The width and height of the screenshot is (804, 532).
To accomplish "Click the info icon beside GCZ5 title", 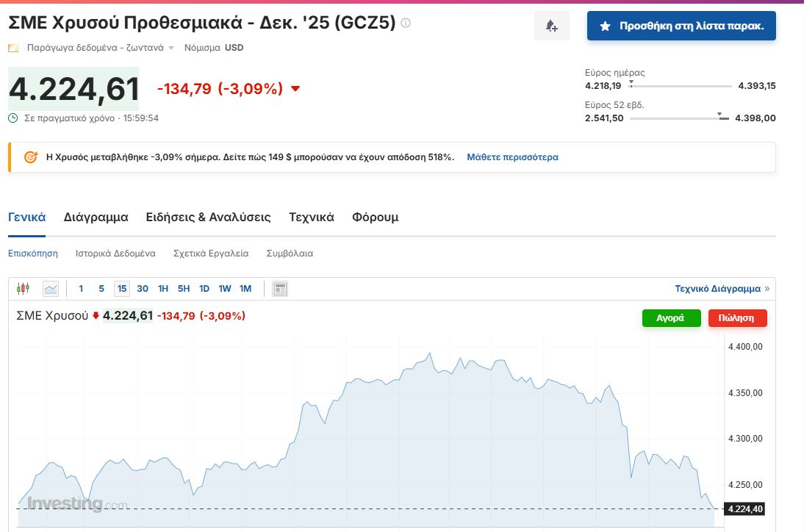I will (x=406, y=23).
